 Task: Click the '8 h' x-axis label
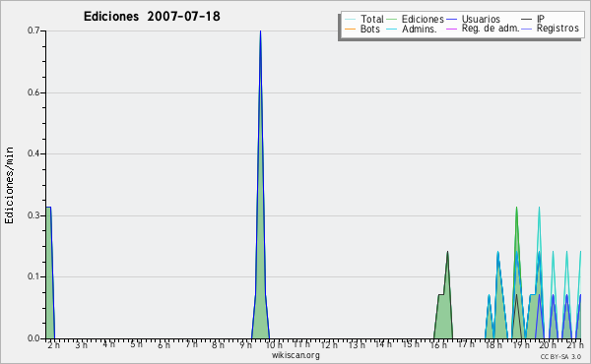218,344
